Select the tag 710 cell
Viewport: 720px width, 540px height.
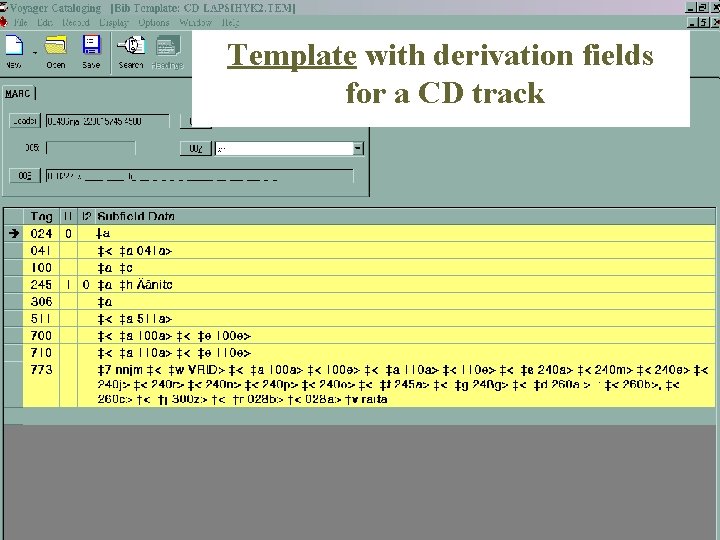41,353
